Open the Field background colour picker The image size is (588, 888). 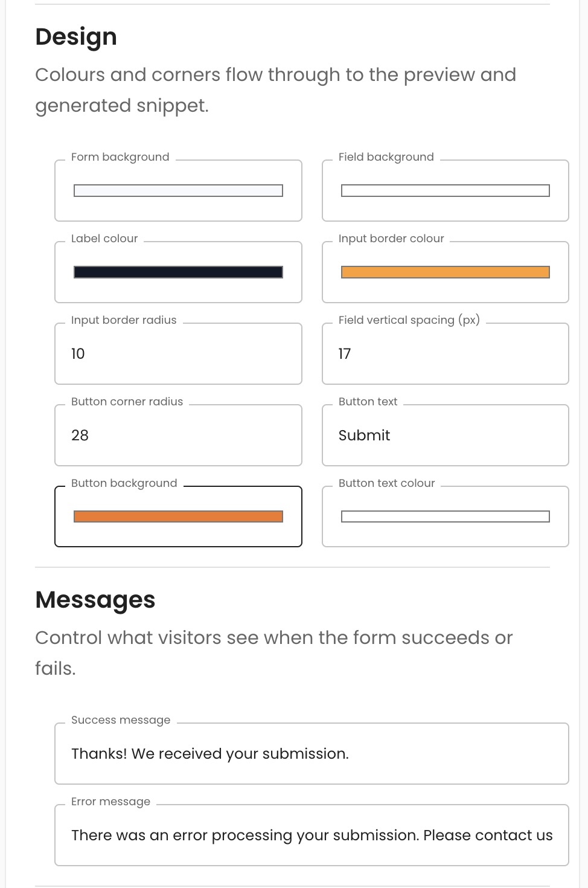click(x=446, y=191)
